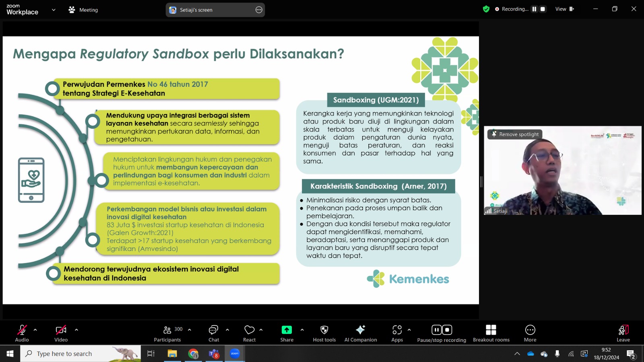The width and height of the screenshot is (644, 362).
Task: Open Breakout rooms
Action: (491, 330)
